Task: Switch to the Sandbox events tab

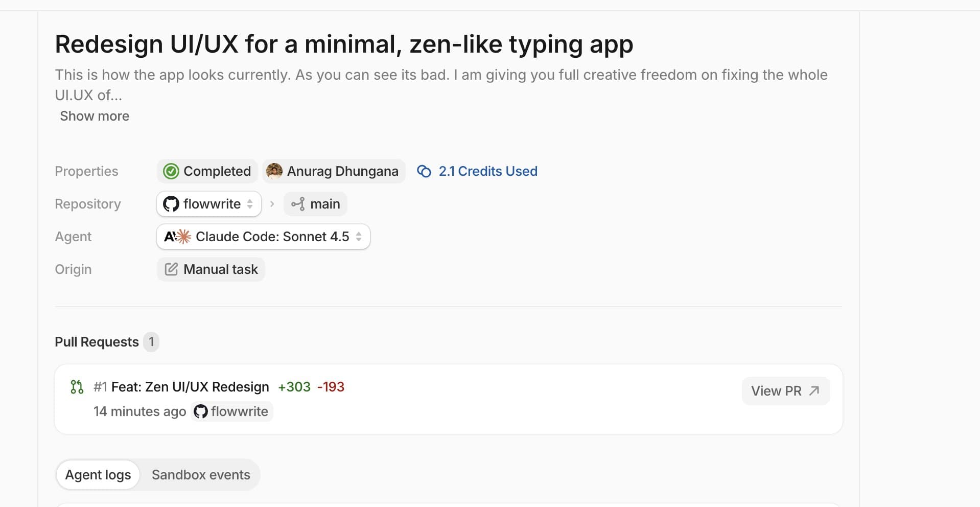Action: [x=200, y=475]
